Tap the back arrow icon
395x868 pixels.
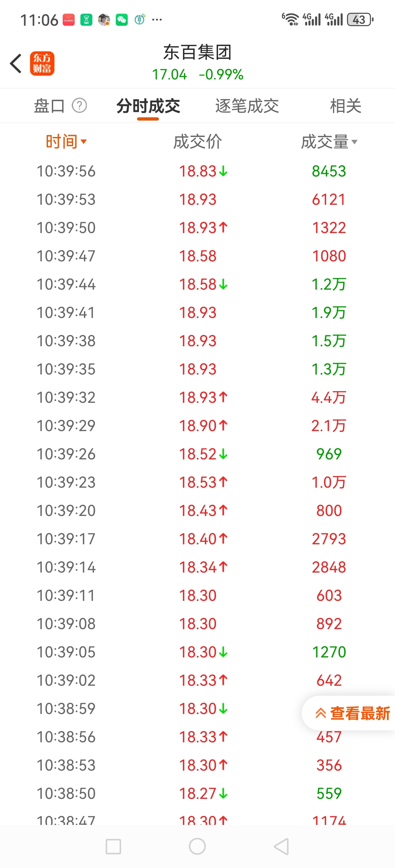(16, 63)
